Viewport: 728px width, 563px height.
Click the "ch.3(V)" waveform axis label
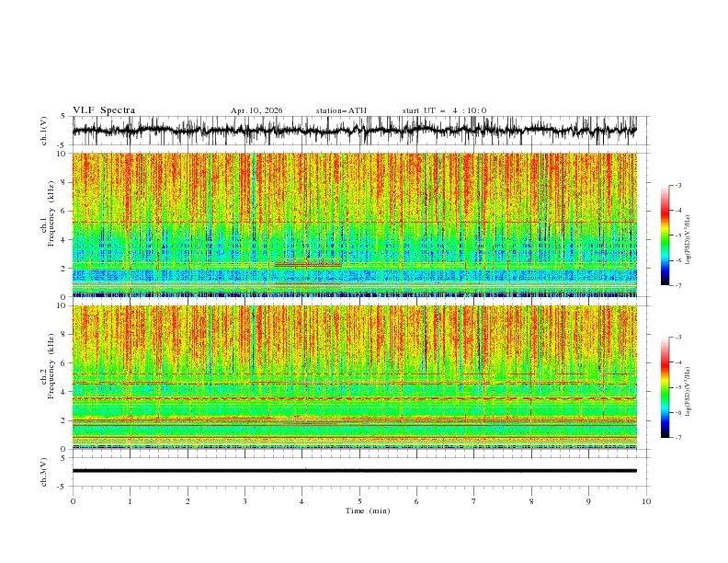(x=44, y=472)
